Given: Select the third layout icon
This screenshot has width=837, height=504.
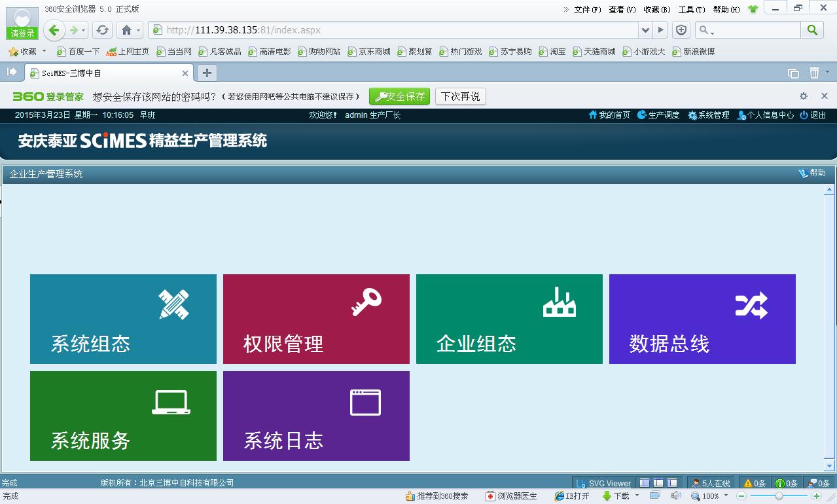Looking at the screenshot, I should (671, 483).
